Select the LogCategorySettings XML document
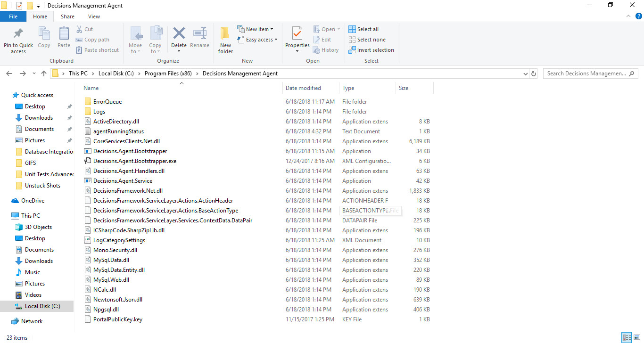This screenshot has width=644, height=343. coord(119,240)
